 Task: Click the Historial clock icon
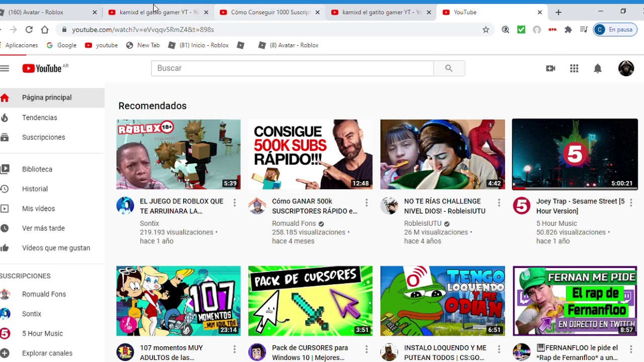click(5, 189)
